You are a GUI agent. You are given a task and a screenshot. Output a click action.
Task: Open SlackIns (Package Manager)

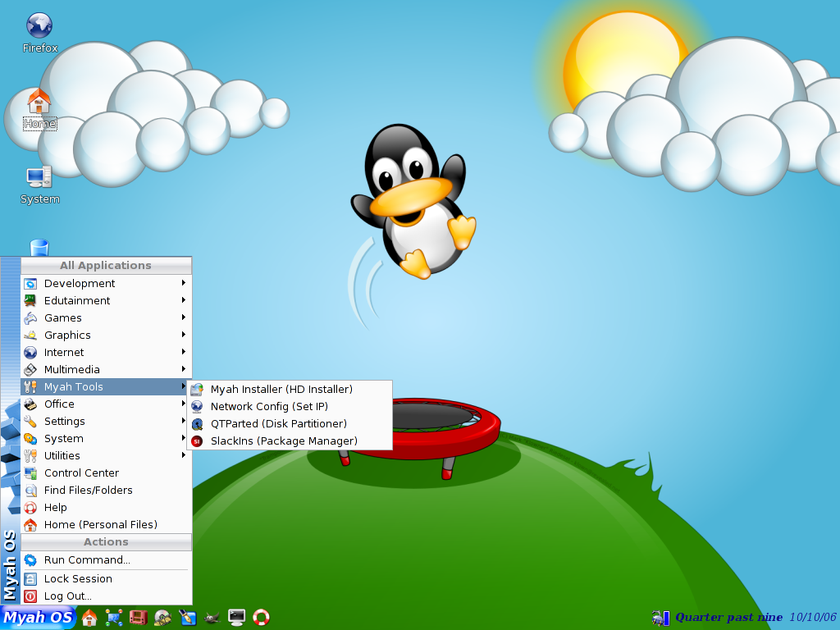[x=290, y=441]
